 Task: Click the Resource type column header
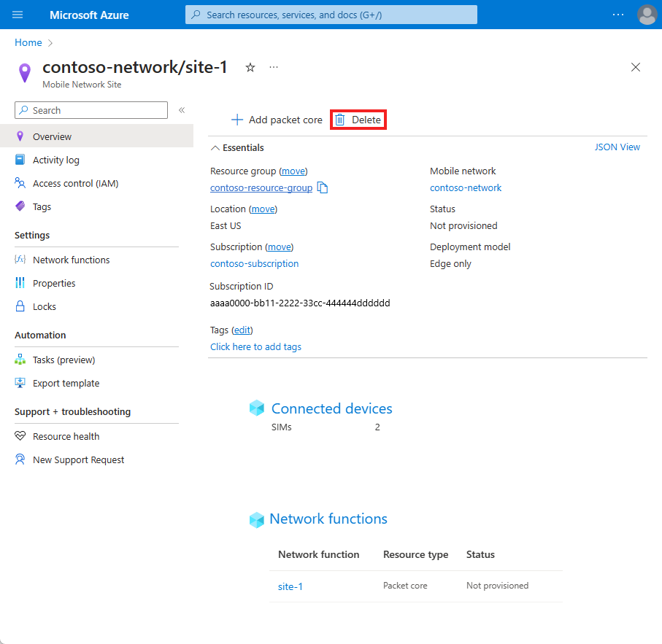point(416,554)
